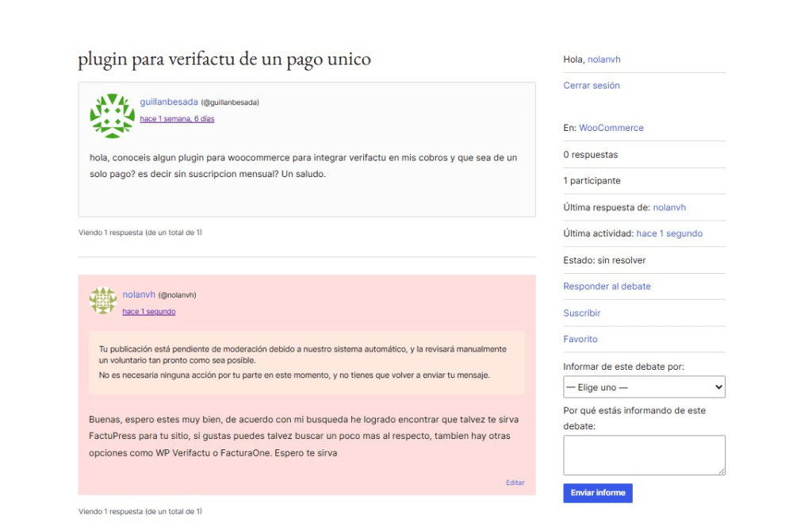The height and width of the screenshot is (523, 812).
Task: Open guillanbesada's profile from the author name
Action: [x=169, y=102]
